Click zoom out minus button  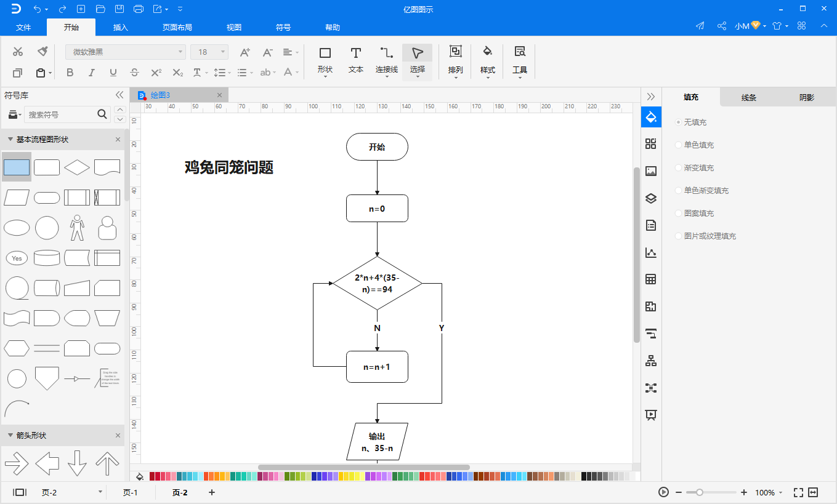[x=679, y=492]
